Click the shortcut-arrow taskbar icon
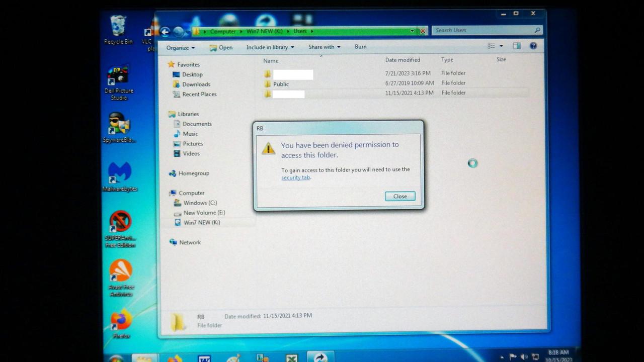Viewport: 644px width, 362px height. (320, 357)
